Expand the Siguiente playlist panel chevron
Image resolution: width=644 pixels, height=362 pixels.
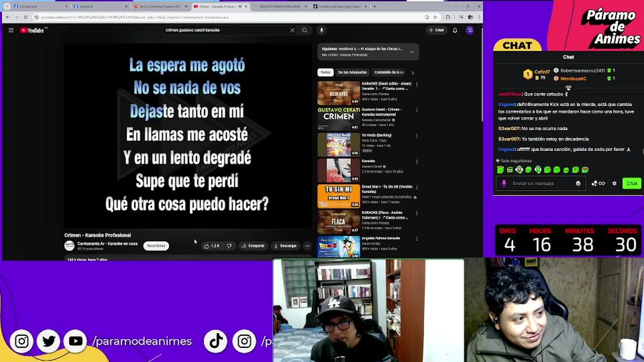coord(412,52)
